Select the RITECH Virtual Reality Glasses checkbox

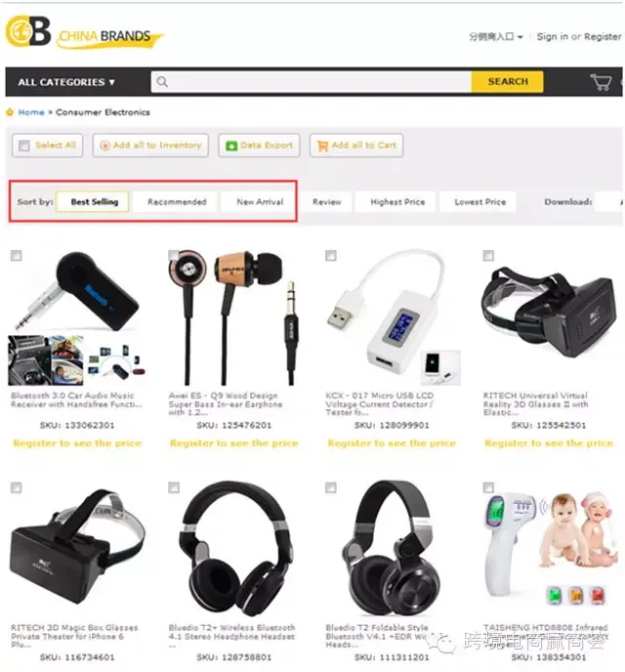click(x=488, y=256)
